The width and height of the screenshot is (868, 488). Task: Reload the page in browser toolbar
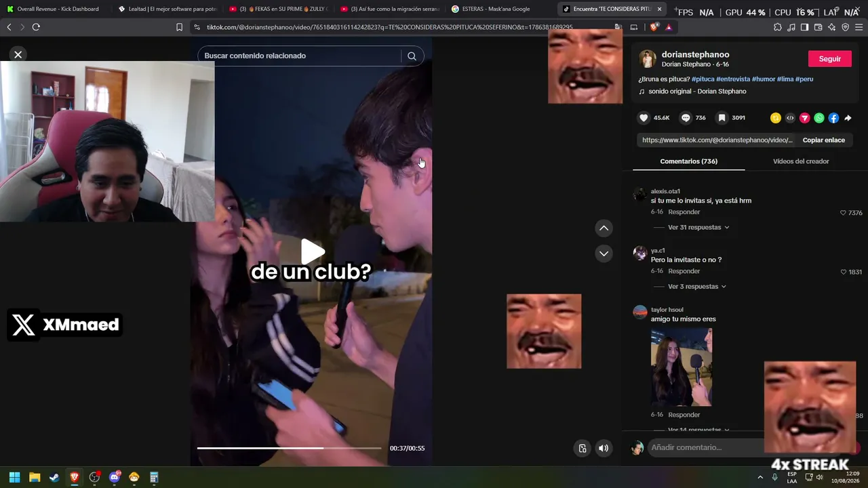pos(36,27)
